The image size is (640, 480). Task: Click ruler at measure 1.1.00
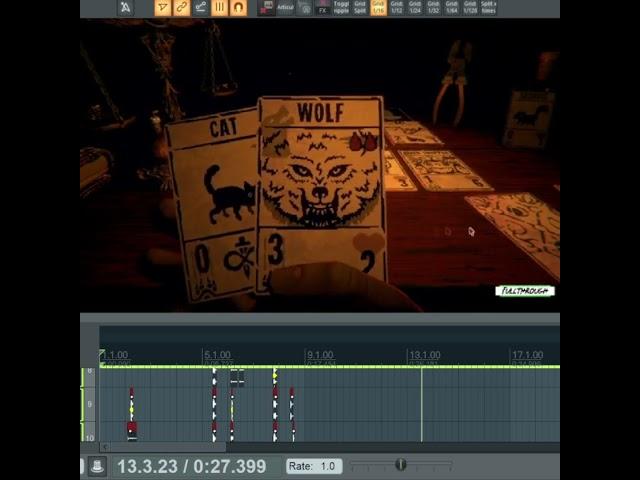(115, 355)
